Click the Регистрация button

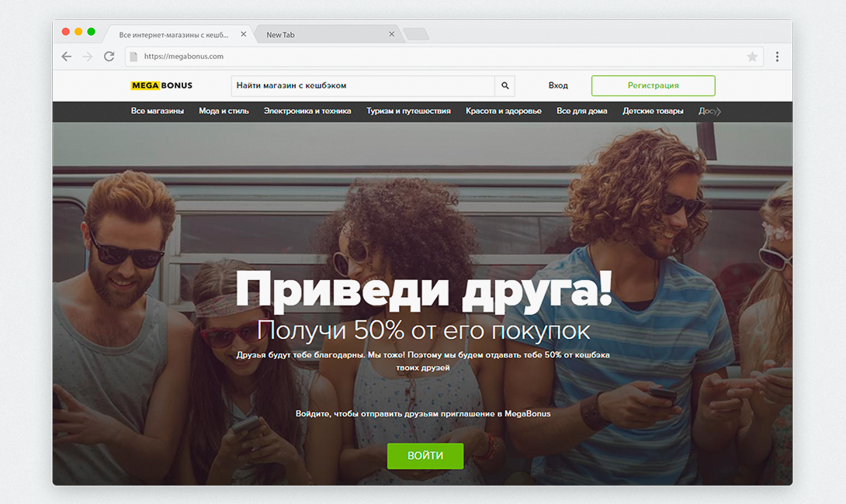tap(654, 86)
